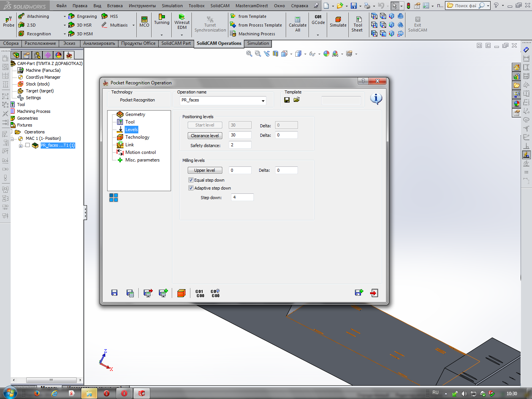Open Internet Explorer from the taskbar
Screen dimensions: 532x399
54,393
